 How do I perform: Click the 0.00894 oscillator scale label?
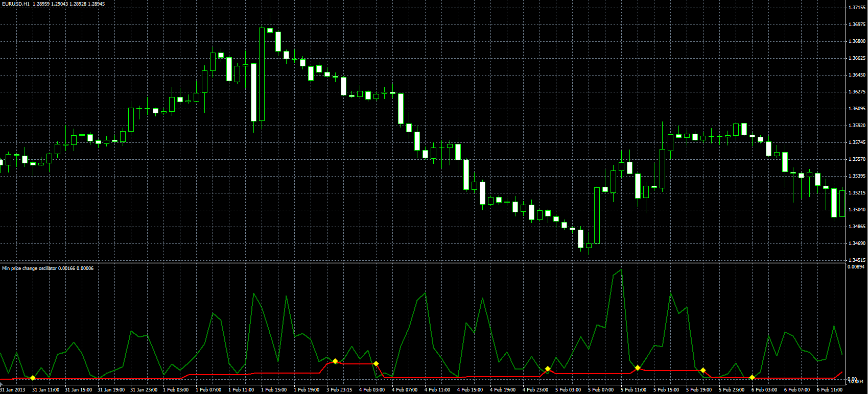pyautogui.click(x=856, y=267)
